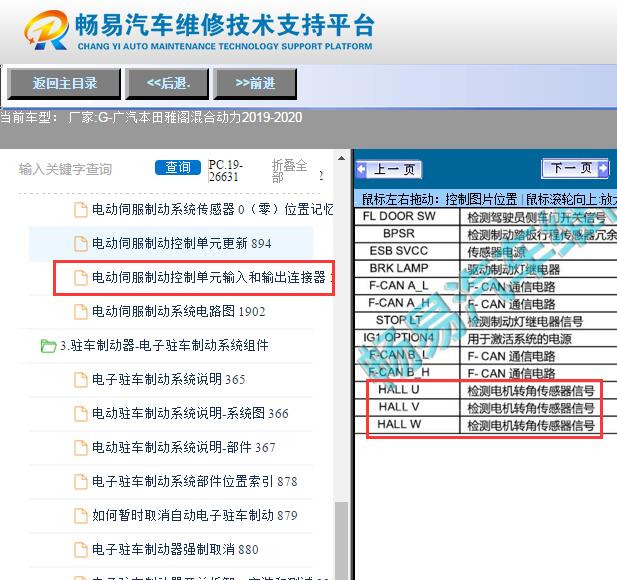Click document icon beside 电动伺服制动控制单元更新 894
The image size is (617, 580).
[81, 244]
